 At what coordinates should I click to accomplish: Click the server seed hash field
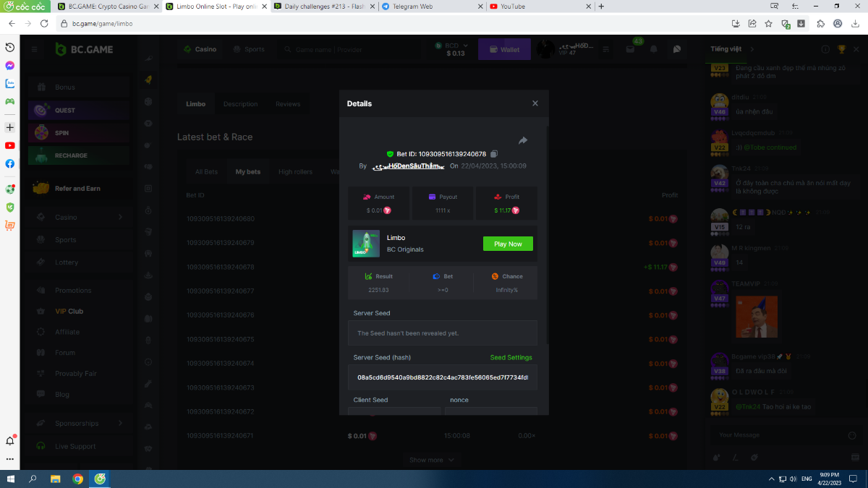[x=442, y=377]
